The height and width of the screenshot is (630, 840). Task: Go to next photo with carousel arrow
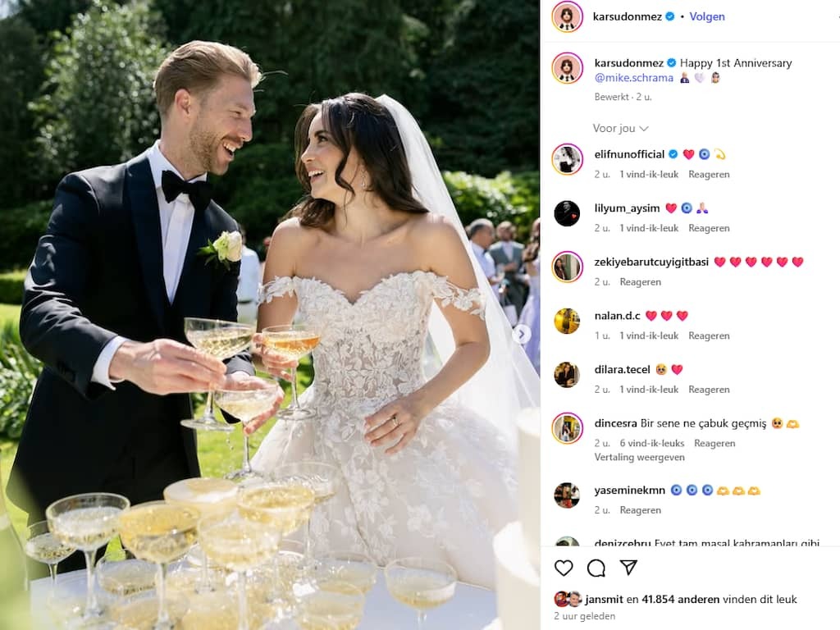[521, 335]
